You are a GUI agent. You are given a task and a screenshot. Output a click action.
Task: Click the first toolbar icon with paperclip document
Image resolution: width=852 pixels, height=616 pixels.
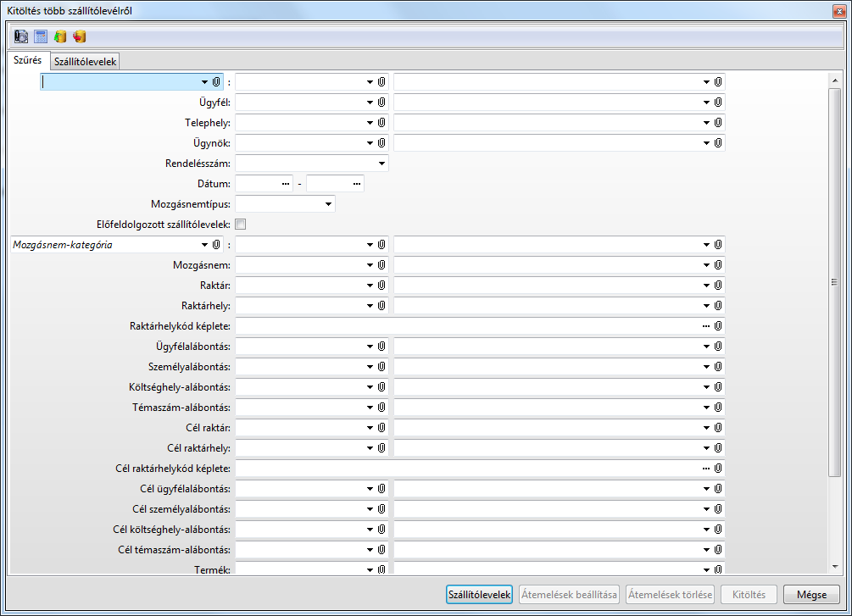pos(21,36)
